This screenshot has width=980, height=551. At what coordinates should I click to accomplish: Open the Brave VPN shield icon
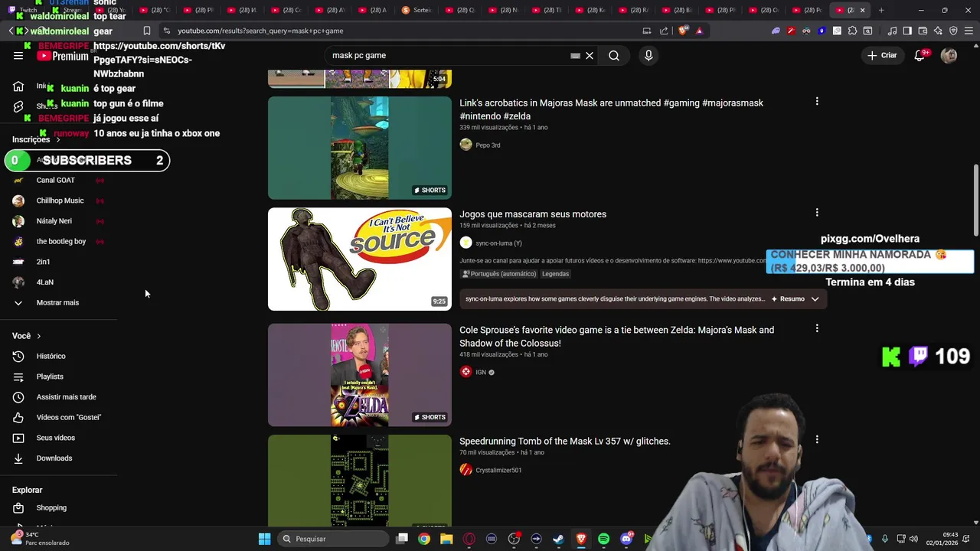tap(953, 31)
